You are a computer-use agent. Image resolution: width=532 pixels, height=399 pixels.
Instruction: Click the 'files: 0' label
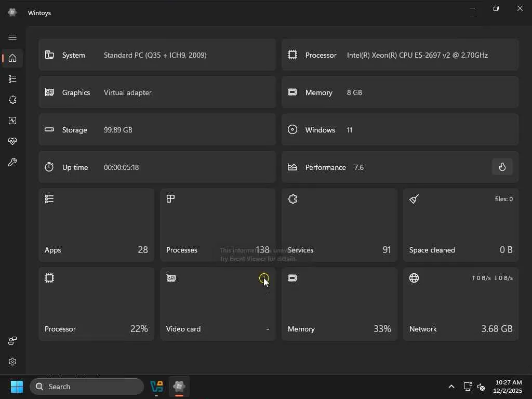(504, 199)
